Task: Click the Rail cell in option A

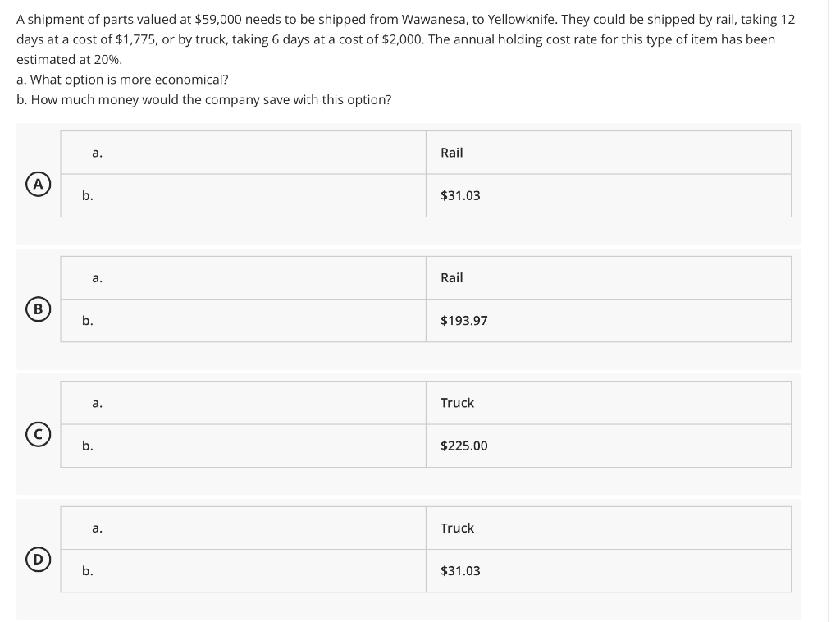Action: click(x=452, y=153)
